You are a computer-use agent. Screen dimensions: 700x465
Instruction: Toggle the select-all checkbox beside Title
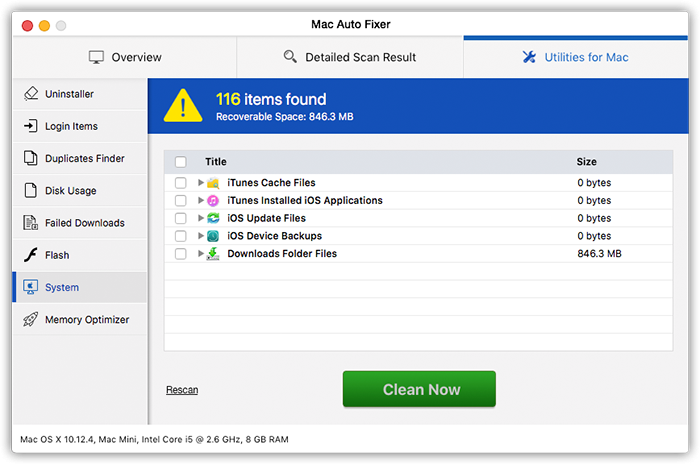(180, 162)
